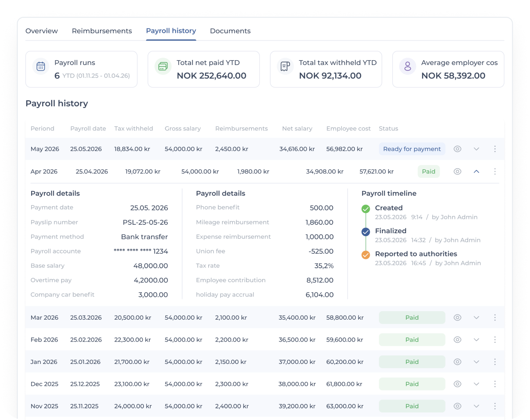Open more options for Apr 2026 row
The width and height of the screenshot is (530, 420).
point(495,172)
